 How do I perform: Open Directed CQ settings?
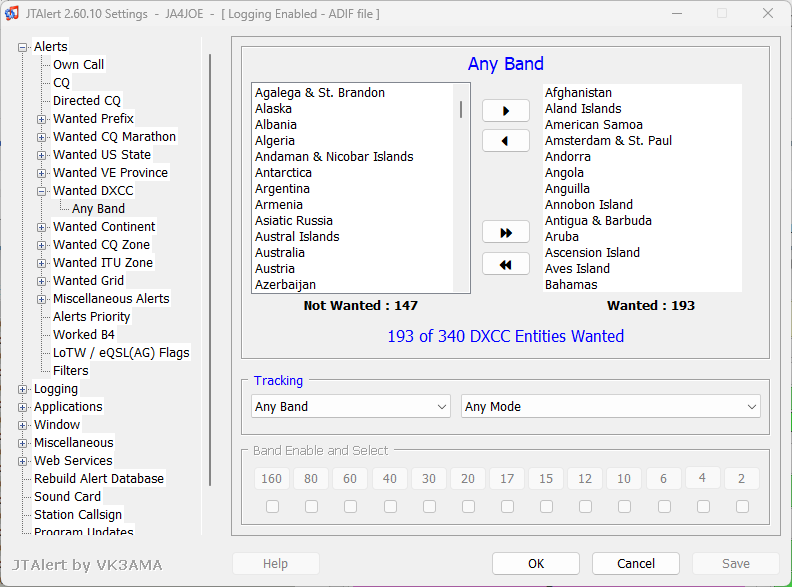pyautogui.click(x=87, y=101)
